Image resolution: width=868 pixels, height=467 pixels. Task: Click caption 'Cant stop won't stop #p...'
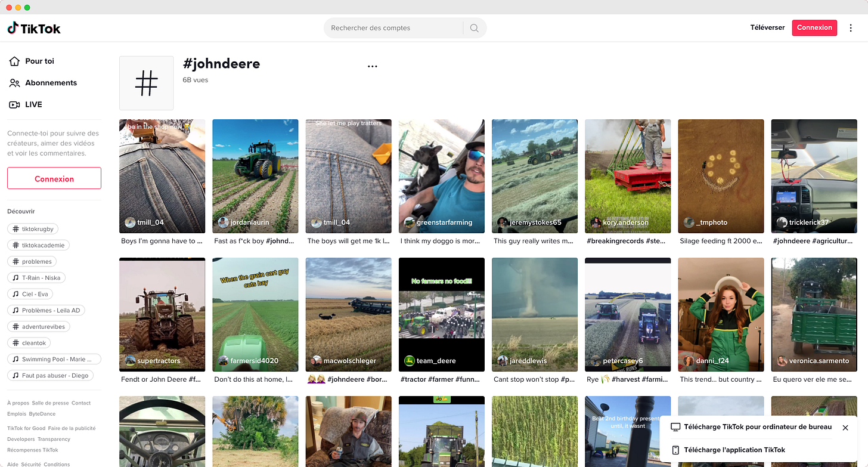[x=534, y=379]
